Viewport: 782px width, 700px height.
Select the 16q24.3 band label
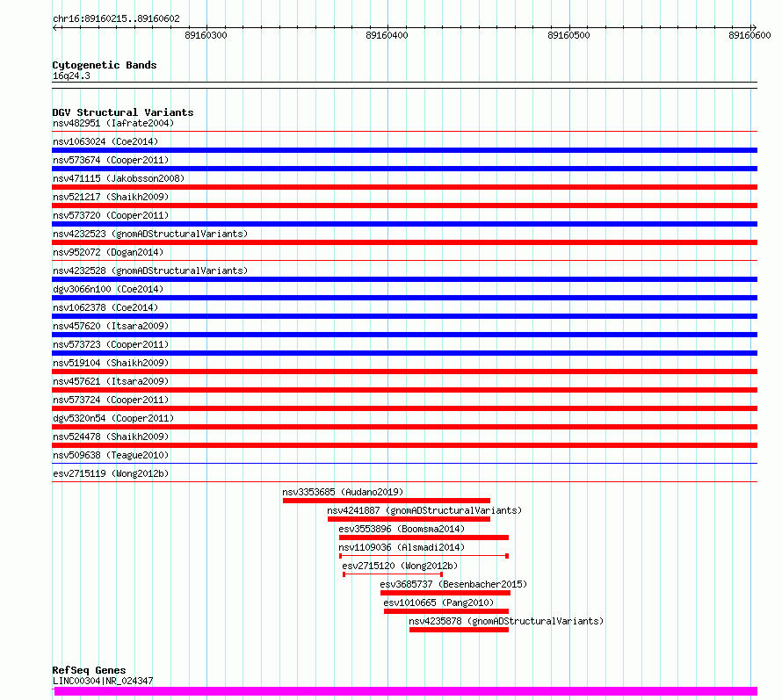71,76
